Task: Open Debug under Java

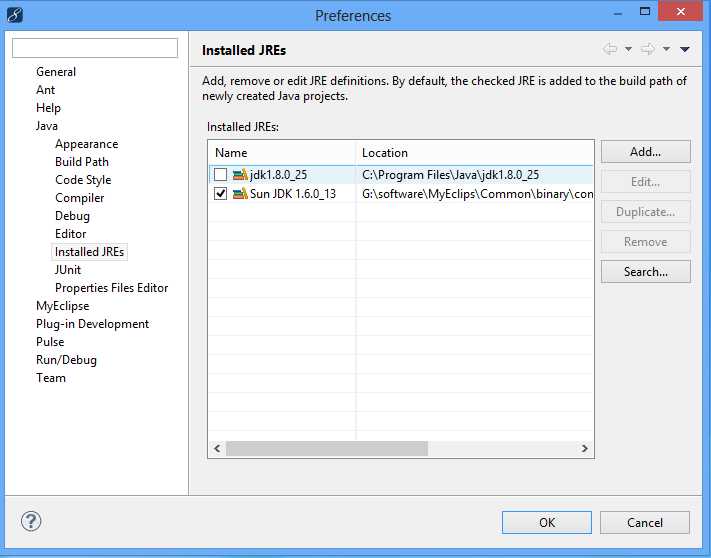Action: [72, 216]
